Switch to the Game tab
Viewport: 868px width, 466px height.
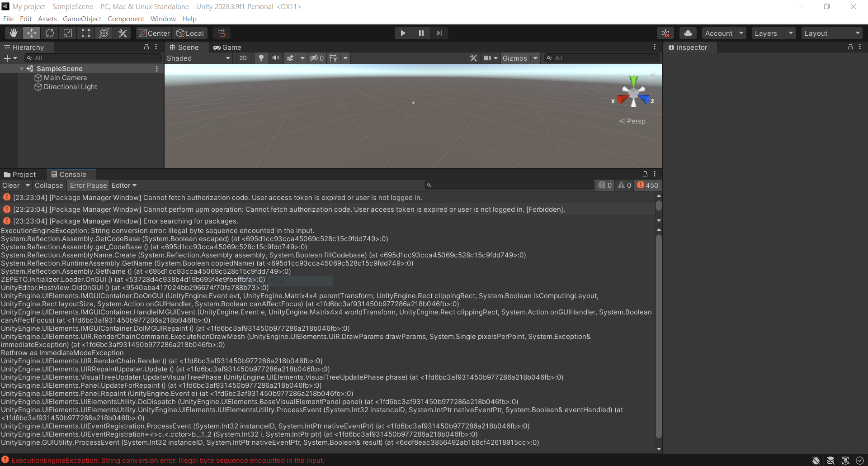tap(227, 48)
